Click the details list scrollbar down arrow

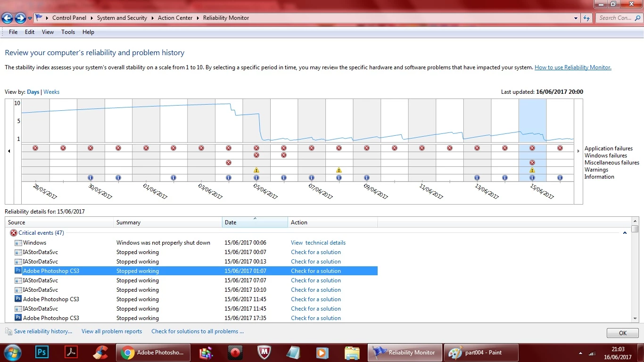pyautogui.click(x=635, y=319)
